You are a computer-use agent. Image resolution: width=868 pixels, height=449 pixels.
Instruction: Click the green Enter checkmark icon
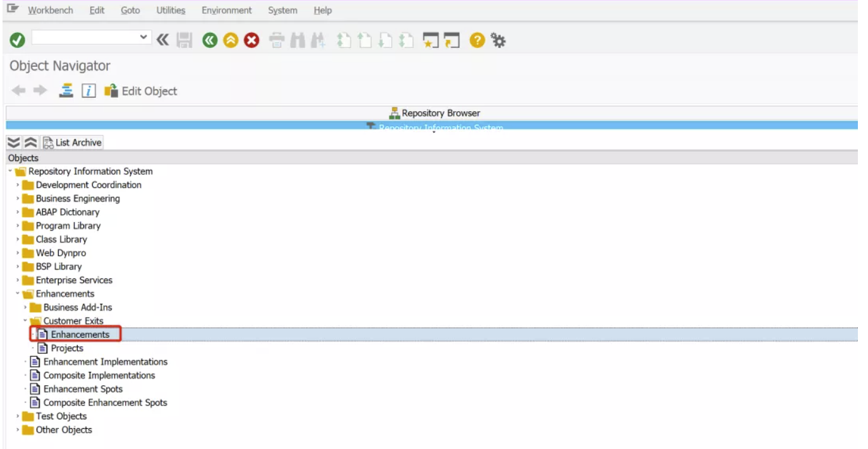(17, 40)
